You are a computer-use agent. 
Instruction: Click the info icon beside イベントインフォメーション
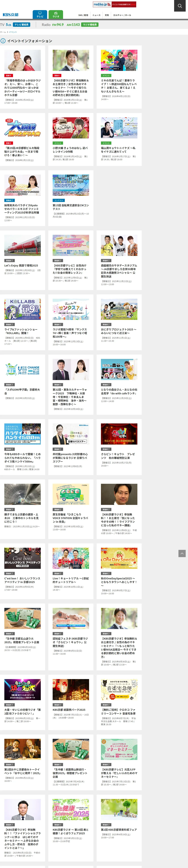tap(3, 41)
